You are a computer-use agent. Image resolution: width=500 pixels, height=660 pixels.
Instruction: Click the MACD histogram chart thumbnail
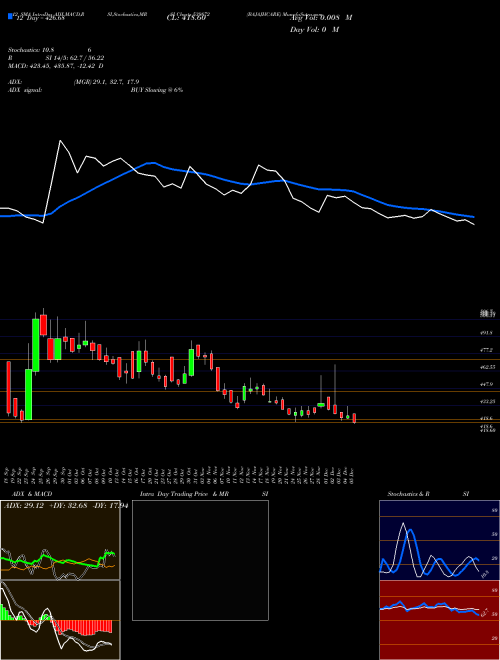coord(60,620)
